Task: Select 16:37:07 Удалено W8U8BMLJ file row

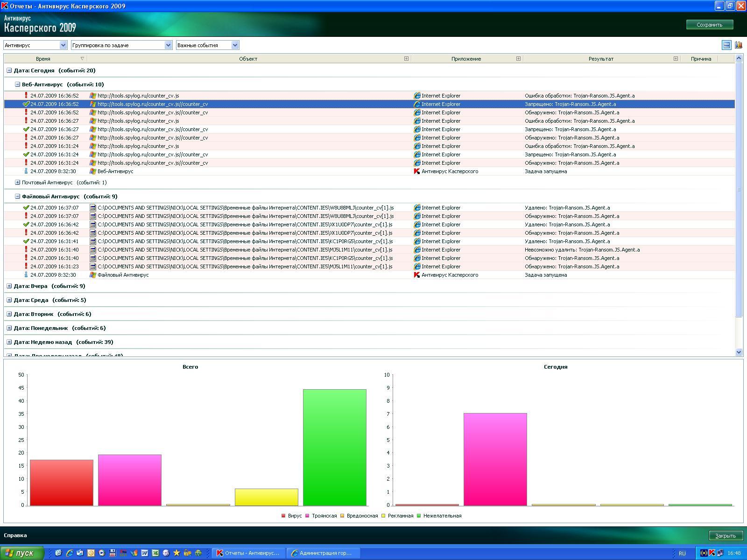Action: click(x=369, y=208)
